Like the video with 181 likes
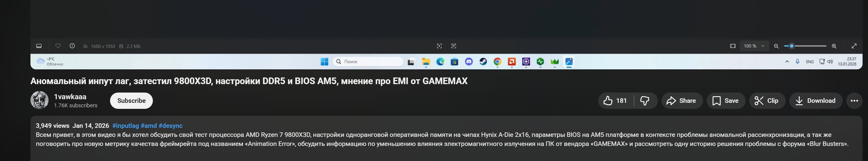Screen dimensions: 868x161 616,101
